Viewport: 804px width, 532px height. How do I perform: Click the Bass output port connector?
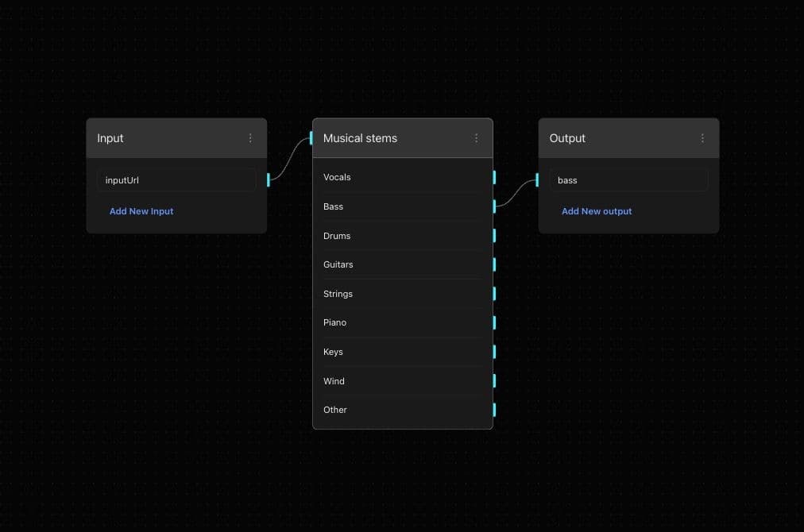point(494,206)
